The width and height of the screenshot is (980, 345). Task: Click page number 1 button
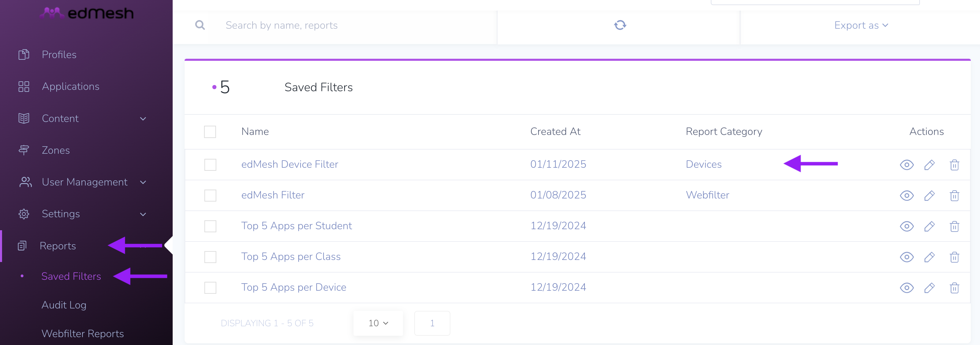432,323
